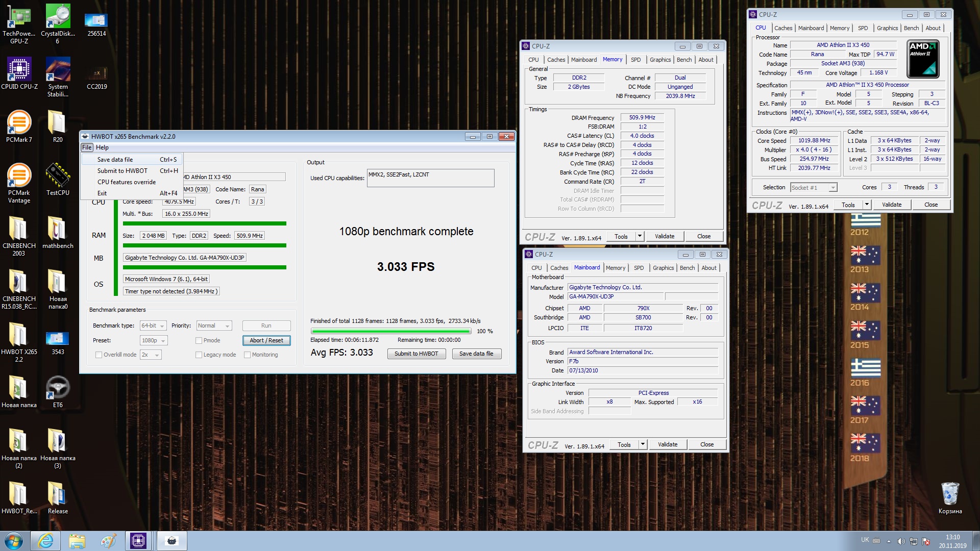
Task: Click Validate in Memory CPU-Z window
Action: (665, 237)
